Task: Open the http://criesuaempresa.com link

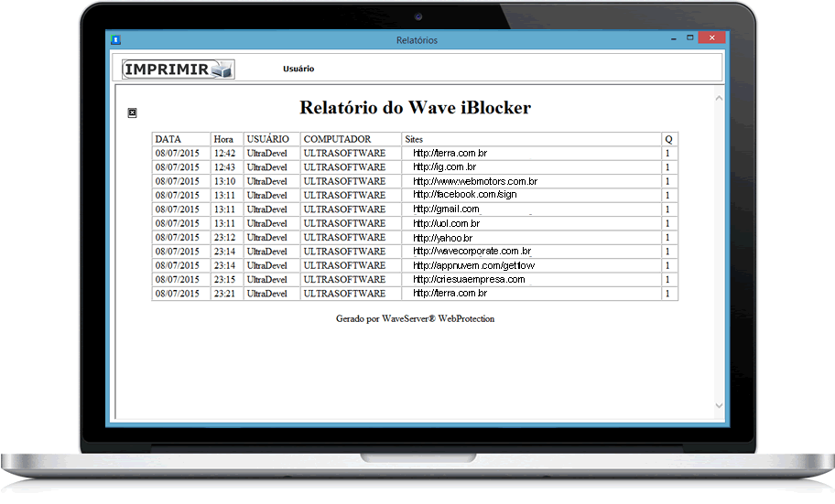Action: point(469,279)
